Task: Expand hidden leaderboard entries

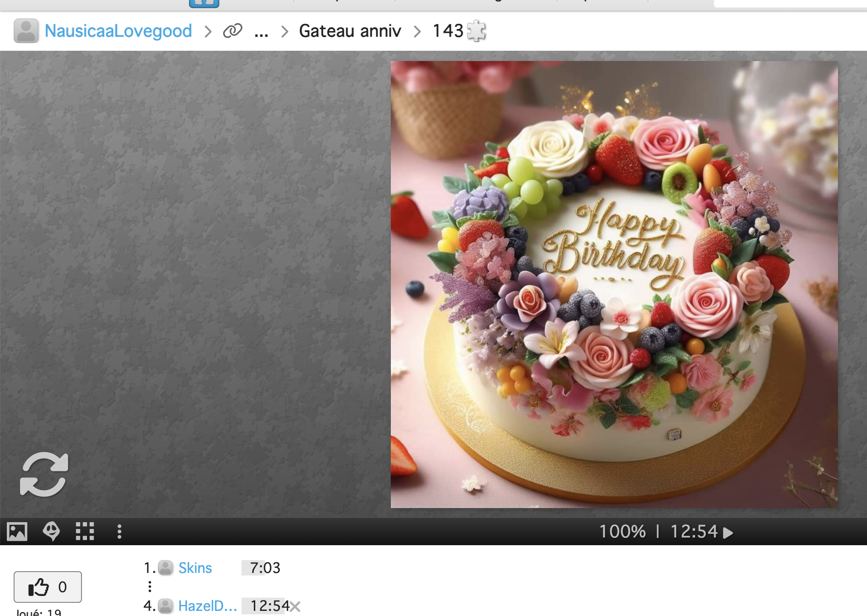Action: [x=150, y=587]
